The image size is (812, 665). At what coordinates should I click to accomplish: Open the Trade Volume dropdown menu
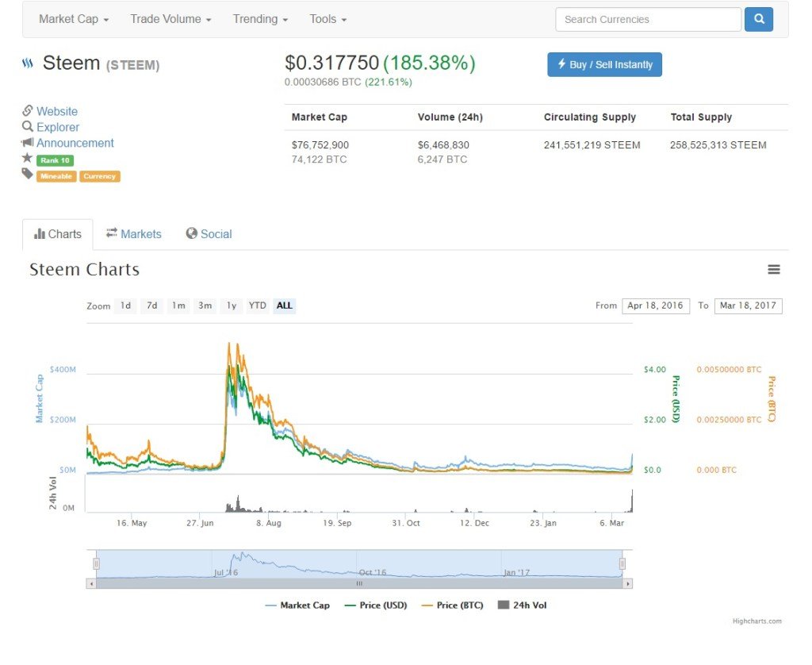(170, 19)
